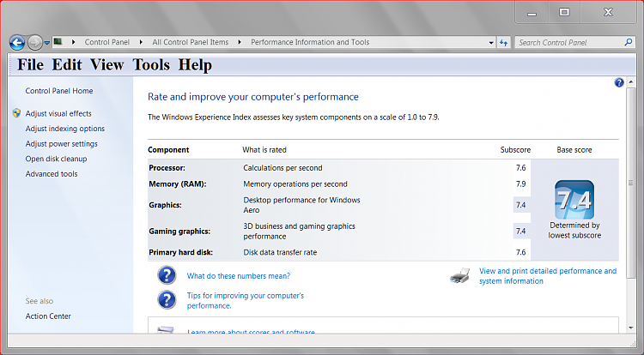This screenshot has width=644, height=355.
Task: Open the View menu
Action: pyautogui.click(x=106, y=65)
